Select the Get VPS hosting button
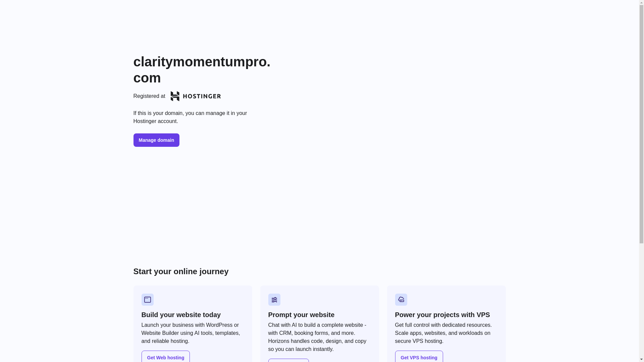The width and height of the screenshot is (644, 362). click(419, 357)
